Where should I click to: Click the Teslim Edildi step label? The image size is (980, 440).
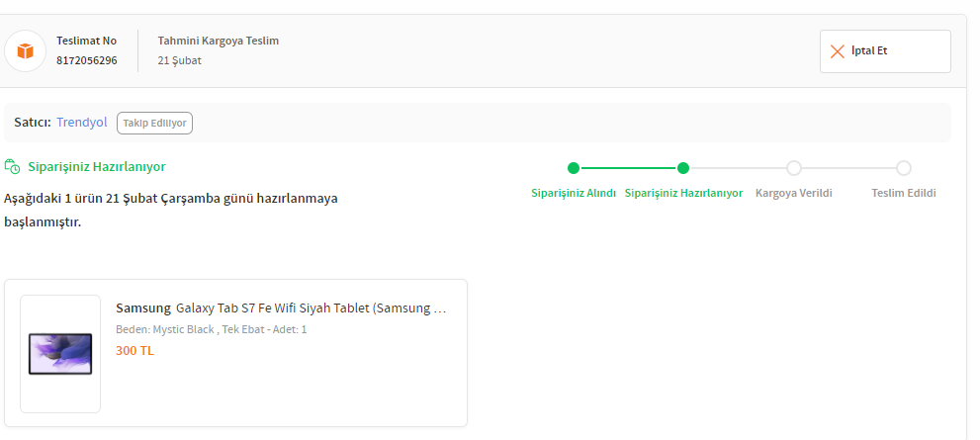[x=904, y=193]
